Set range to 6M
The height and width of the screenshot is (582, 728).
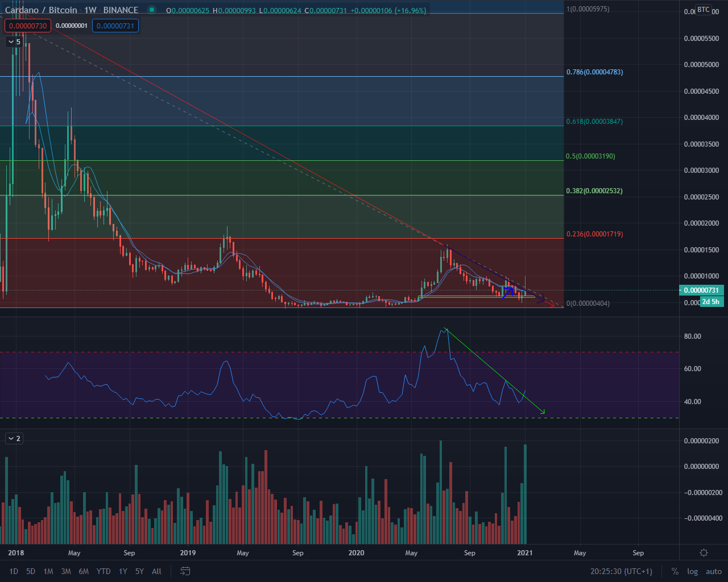[84, 571]
